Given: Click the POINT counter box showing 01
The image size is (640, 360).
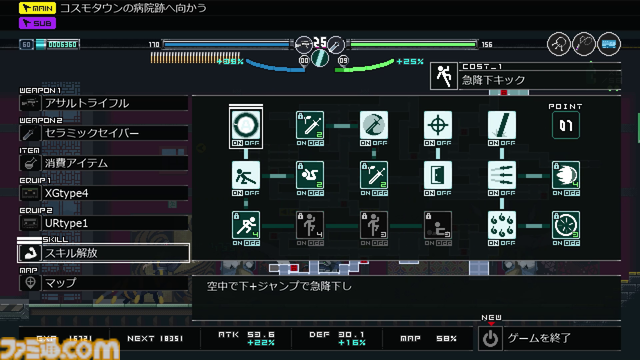Looking at the screenshot, I should [566, 125].
